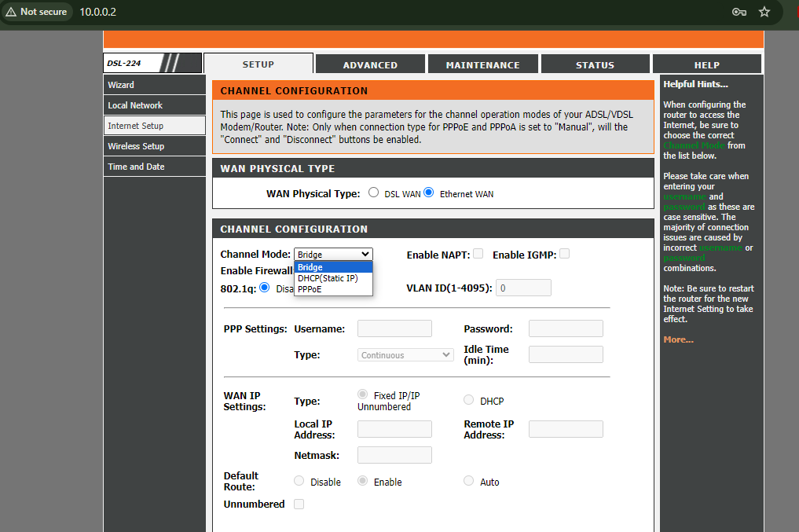Check the Unnumbered checkbox

pos(299,504)
